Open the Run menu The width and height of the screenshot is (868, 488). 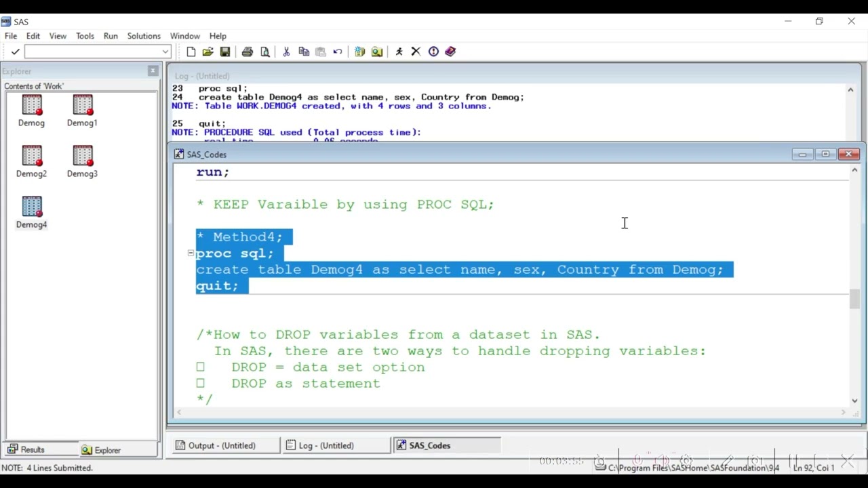tap(111, 36)
